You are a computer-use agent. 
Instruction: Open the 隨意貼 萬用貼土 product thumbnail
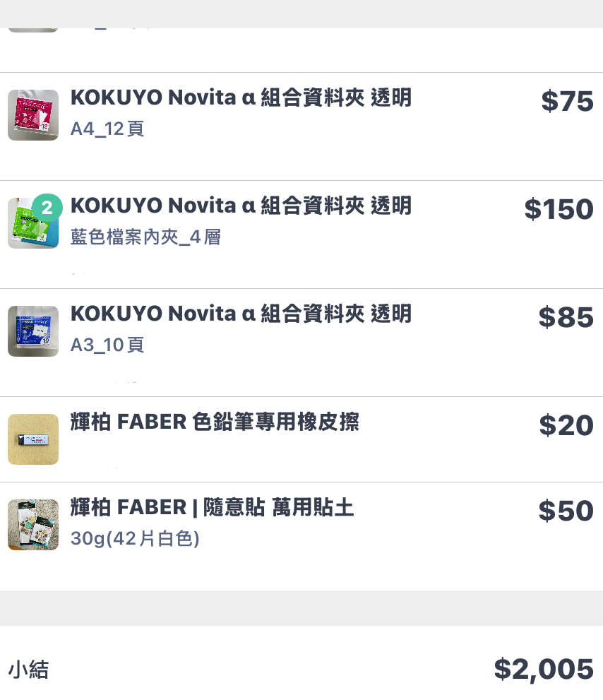(x=33, y=525)
